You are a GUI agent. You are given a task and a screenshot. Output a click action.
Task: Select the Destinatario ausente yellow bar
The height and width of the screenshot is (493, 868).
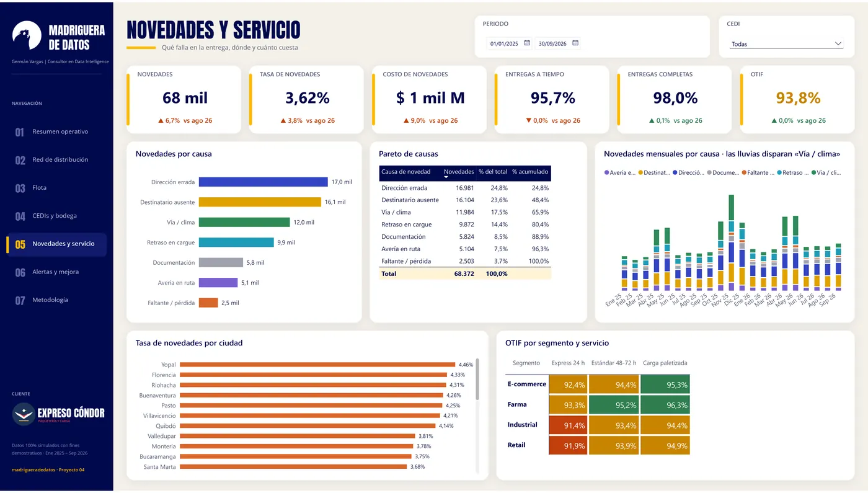click(x=260, y=202)
